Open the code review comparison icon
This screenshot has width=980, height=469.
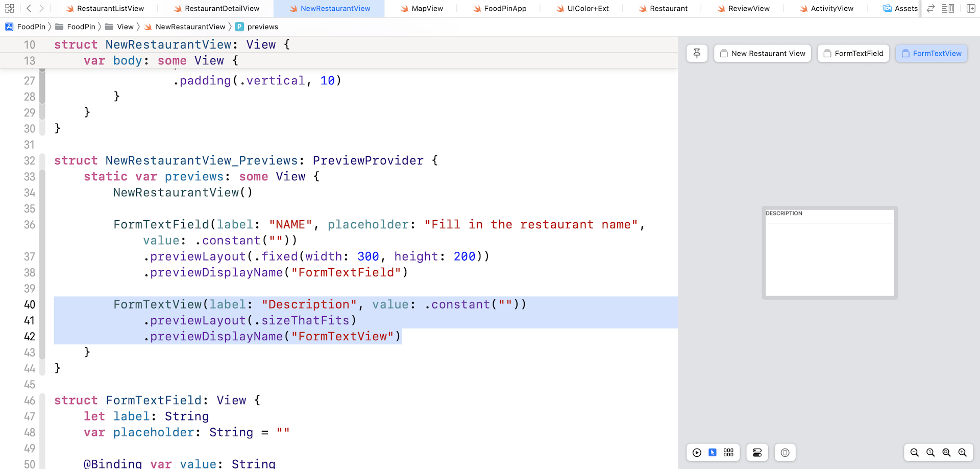click(930, 8)
